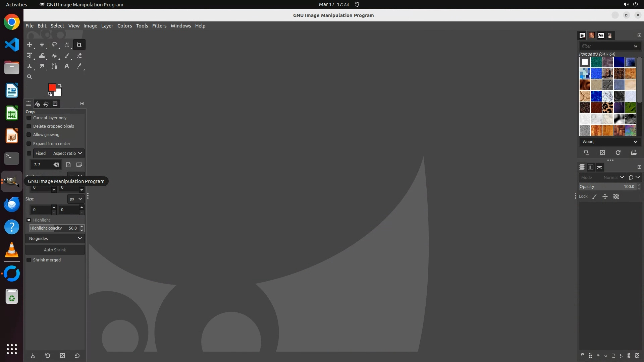The height and width of the screenshot is (362, 644).
Task: Click the Auto Shrink button
Action: pyautogui.click(x=55, y=250)
